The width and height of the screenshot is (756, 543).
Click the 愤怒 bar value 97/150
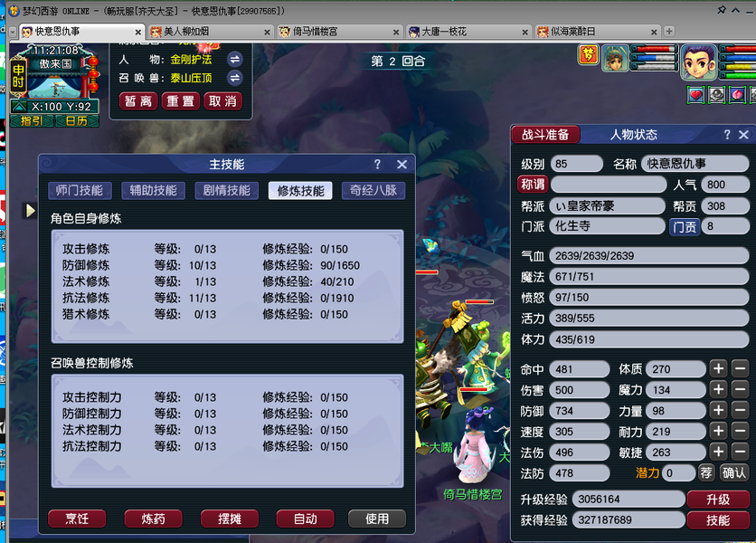(x=649, y=298)
